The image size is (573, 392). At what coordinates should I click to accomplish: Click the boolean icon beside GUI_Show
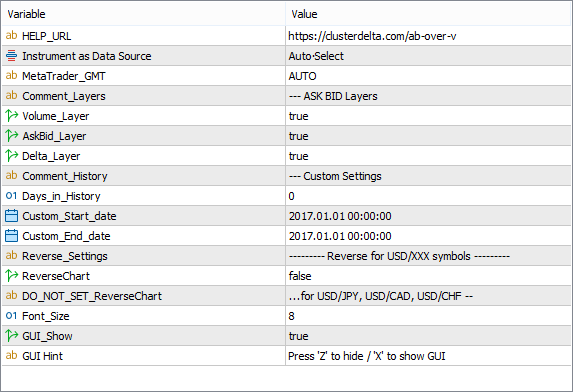coord(11,335)
